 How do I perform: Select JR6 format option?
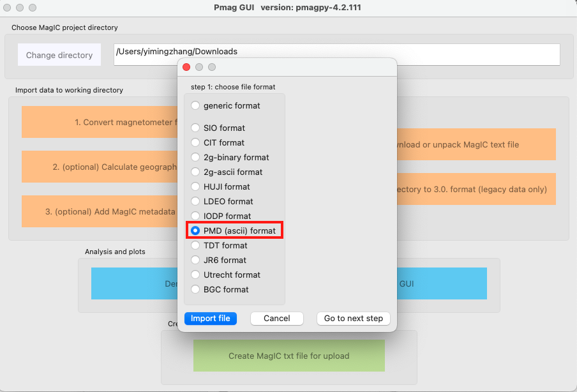point(195,260)
